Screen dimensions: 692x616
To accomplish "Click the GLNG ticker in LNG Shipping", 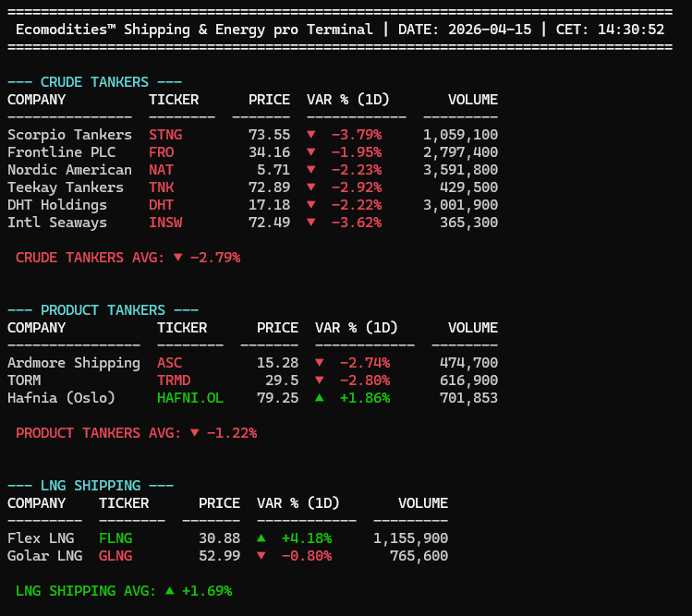I will point(115,556).
